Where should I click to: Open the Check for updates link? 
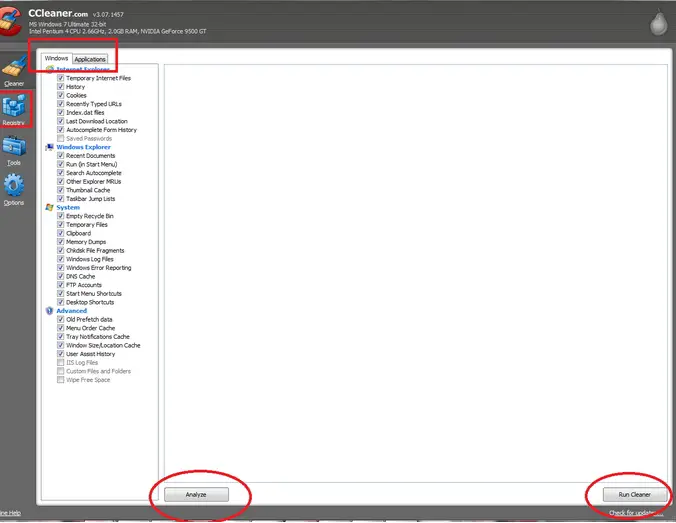point(636,513)
